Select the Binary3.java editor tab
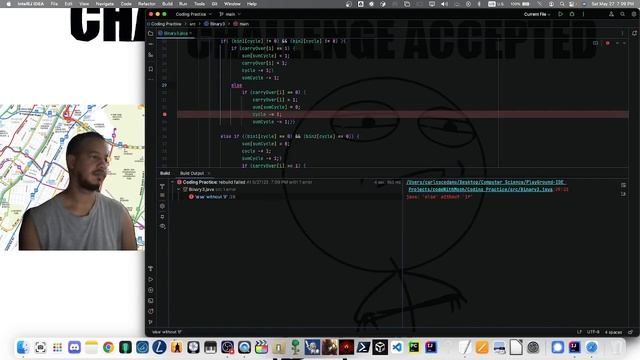Viewport: 640px width, 360px height. click(x=176, y=33)
